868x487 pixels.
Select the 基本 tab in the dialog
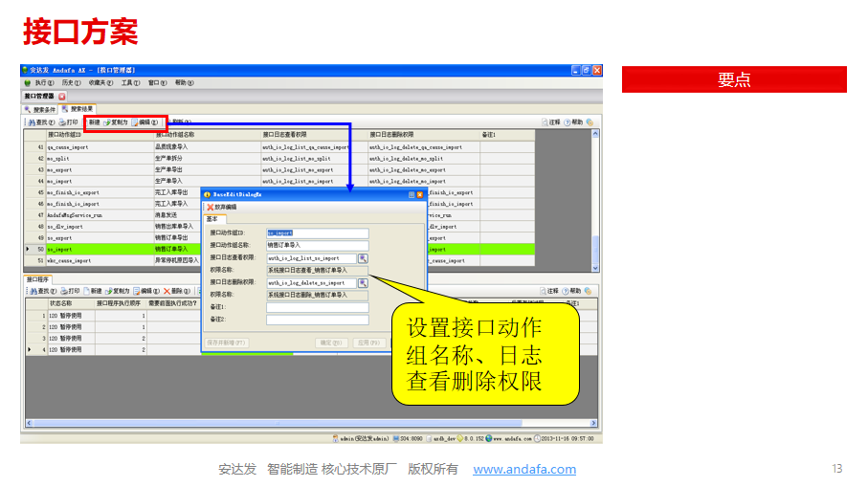[212, 219]
